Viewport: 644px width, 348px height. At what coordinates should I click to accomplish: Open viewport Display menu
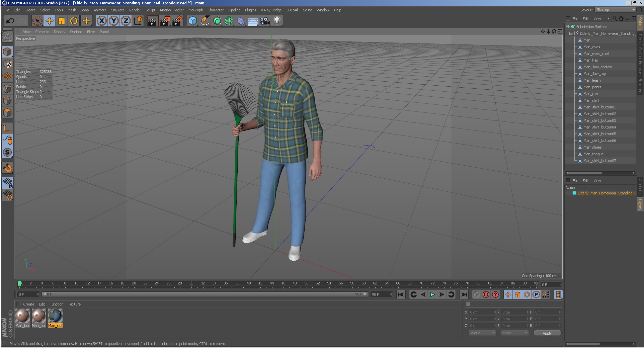(60, 32)
